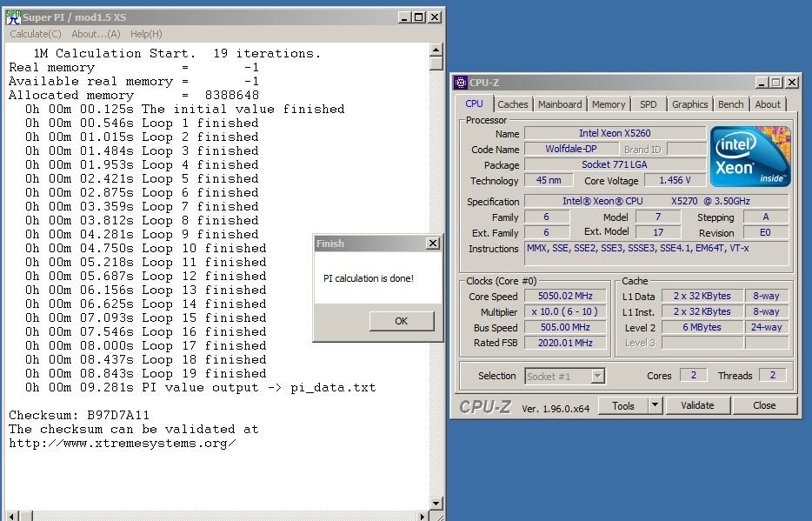
Task: Switch to the Mainboard tab
Action: [x=560, y=104]
